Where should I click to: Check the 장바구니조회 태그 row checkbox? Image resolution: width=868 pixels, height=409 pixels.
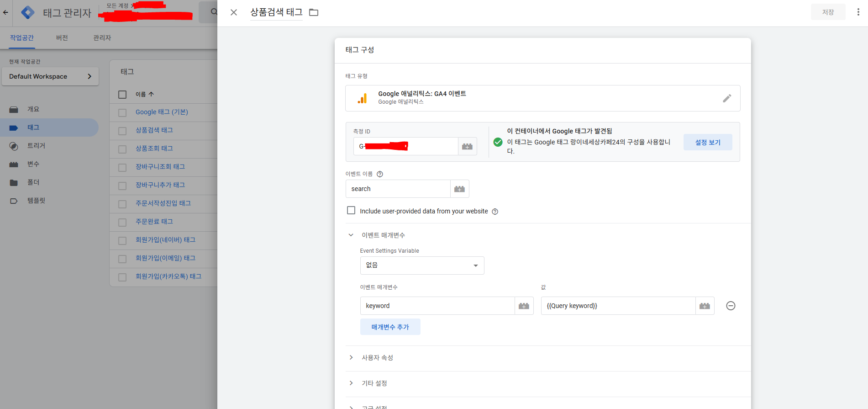[x=122, y=168]
